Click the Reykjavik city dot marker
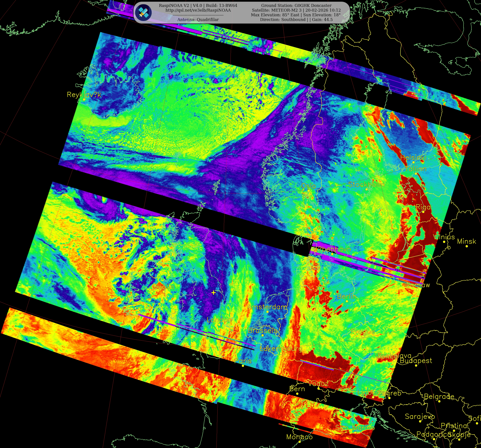This screenshot has height=448, width=481. point(84,99)
